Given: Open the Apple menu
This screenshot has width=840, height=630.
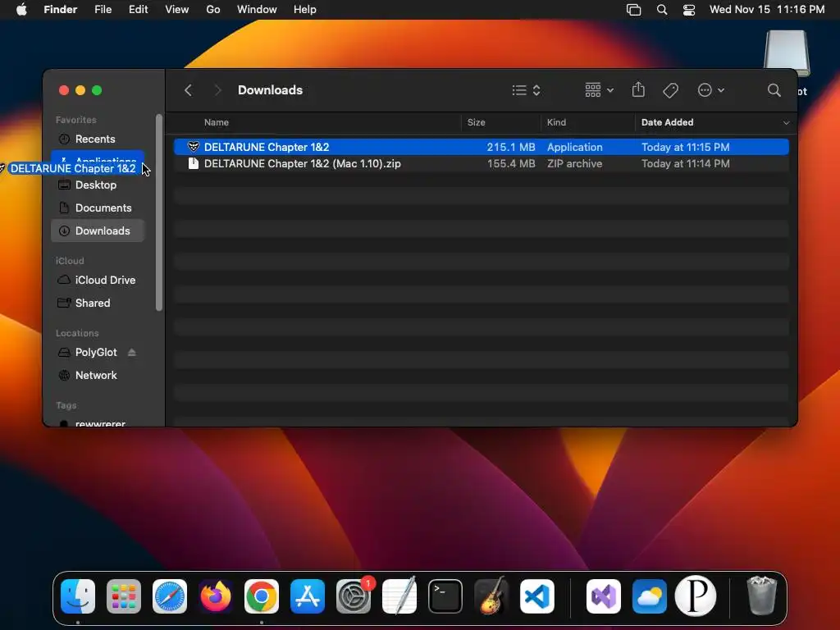Looking at the screenshot, I should [21, 10].
